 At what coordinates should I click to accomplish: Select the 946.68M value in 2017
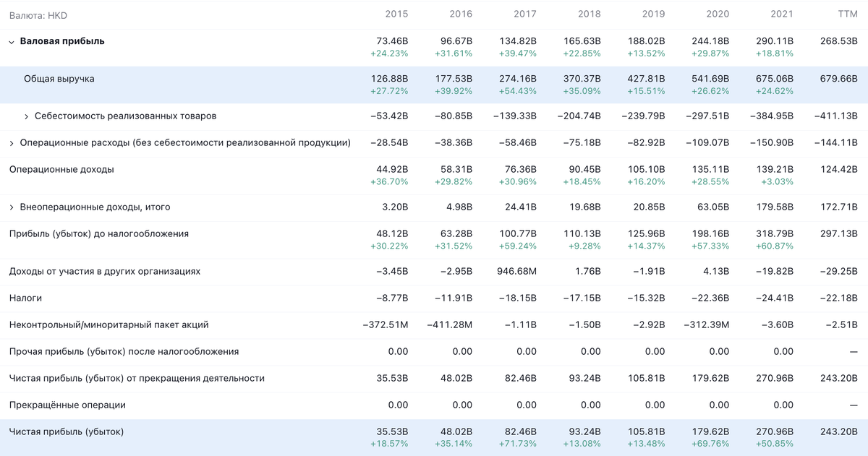516,271
